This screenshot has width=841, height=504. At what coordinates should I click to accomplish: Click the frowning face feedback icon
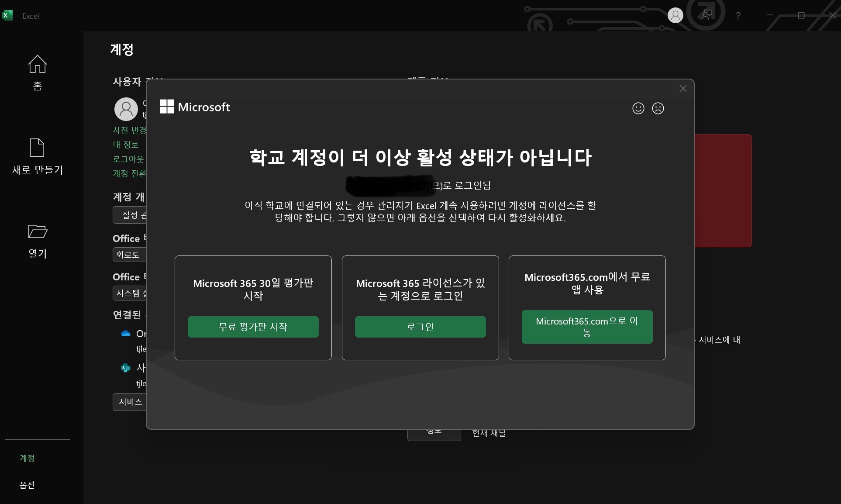(658, 108)
